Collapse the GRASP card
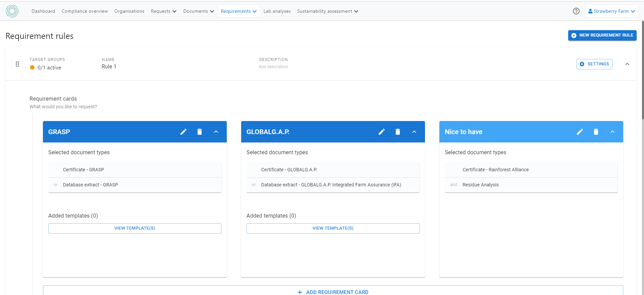This screenshot has width=644, height=295. (216, 132)
